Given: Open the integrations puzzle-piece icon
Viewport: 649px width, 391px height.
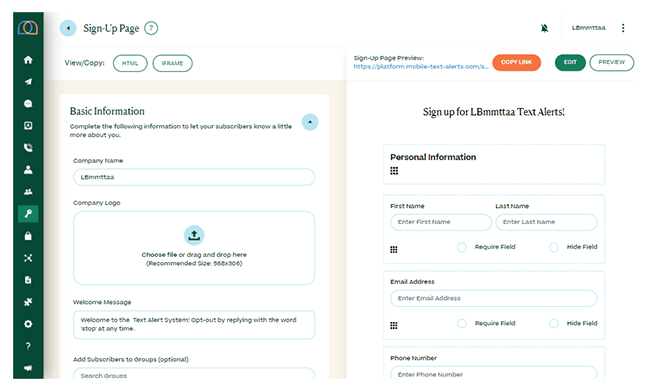Looking at the screenshot, I should coord(28,302).
